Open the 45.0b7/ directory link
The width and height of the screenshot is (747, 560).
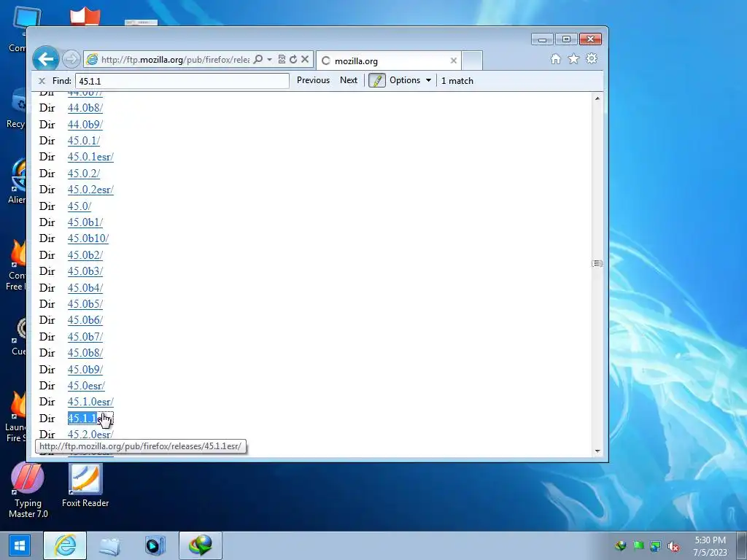point(85,337)
